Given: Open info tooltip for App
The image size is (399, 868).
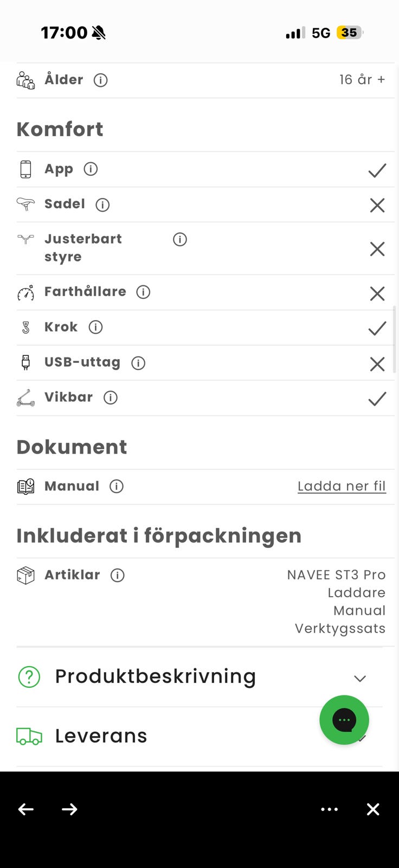Looking at the screenshot, I should click(x=91, y=169).
